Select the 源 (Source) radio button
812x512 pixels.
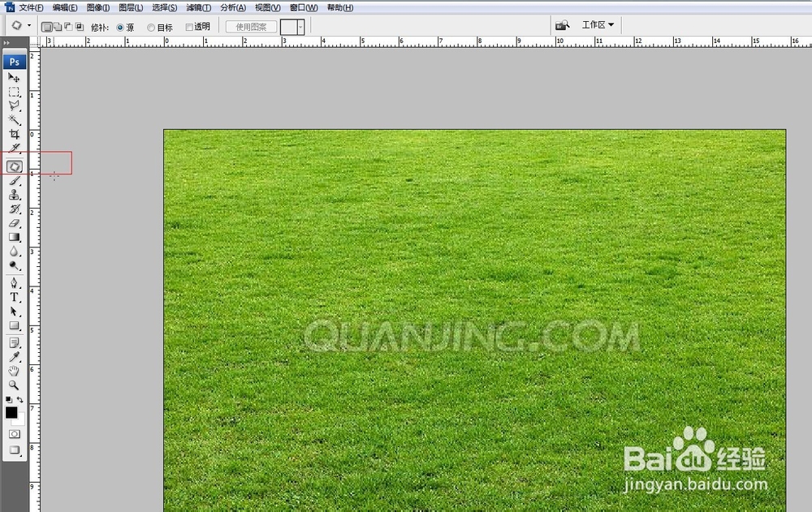click(120, 28)
